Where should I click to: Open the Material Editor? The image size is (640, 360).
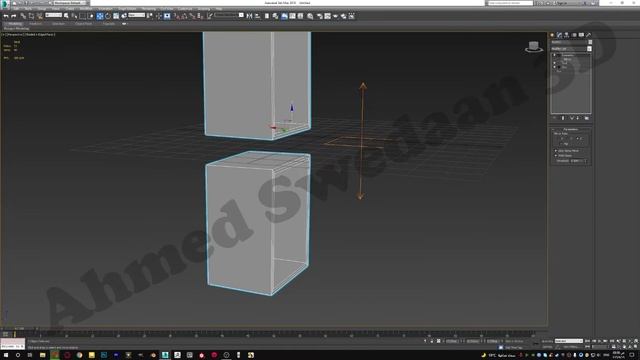tap(310, 16)
